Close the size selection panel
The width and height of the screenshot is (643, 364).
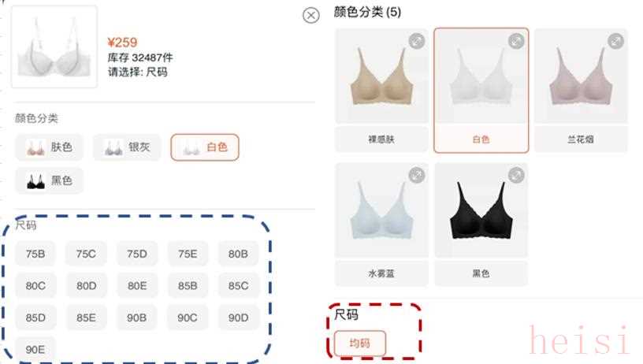pos(310,16)
